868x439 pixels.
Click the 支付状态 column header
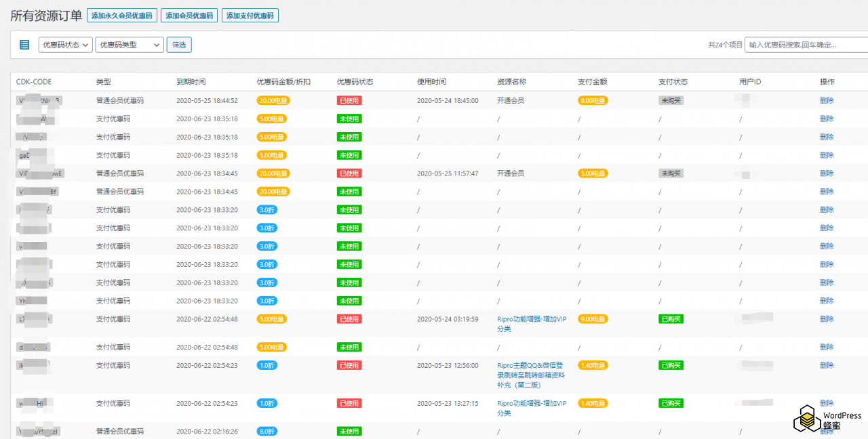click(673, 82)
